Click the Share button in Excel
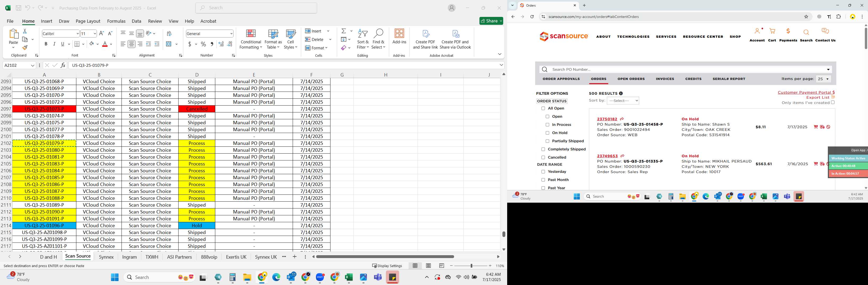Image resolution: width=868 pixels, height=285 pixels. [491, 21]
